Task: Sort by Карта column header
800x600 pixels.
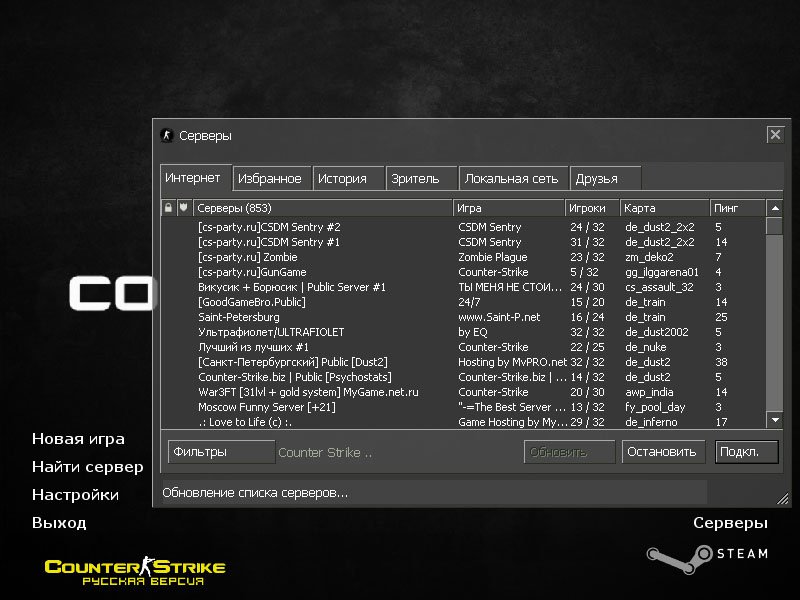Action: point(664,208)
